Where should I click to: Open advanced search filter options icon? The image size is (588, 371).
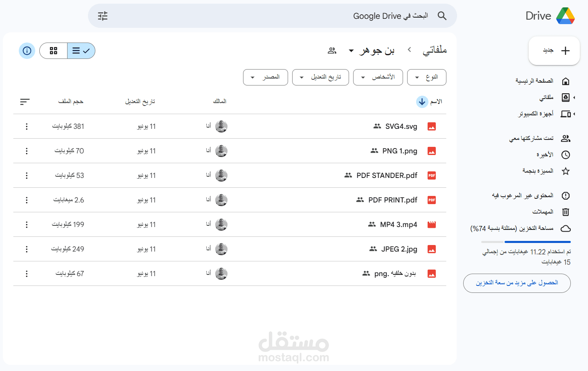click(x=103, y=16)
